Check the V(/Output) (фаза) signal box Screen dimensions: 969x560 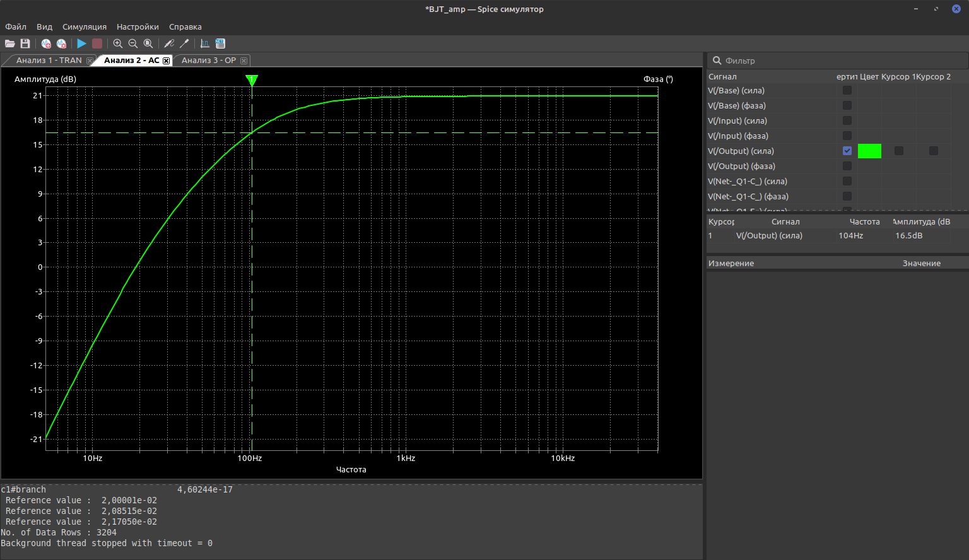(847, 166)
